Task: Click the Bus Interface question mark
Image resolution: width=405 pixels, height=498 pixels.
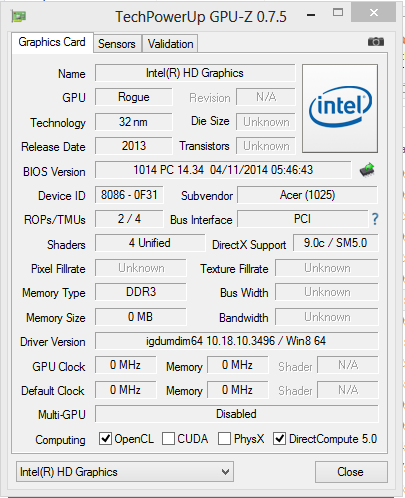Action: click(x=375, y=219)
